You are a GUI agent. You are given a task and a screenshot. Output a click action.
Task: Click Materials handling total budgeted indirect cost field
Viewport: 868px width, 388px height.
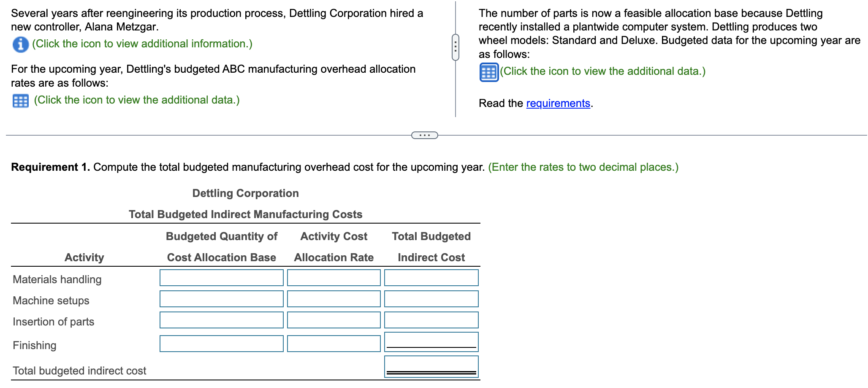tap(431, 278)
